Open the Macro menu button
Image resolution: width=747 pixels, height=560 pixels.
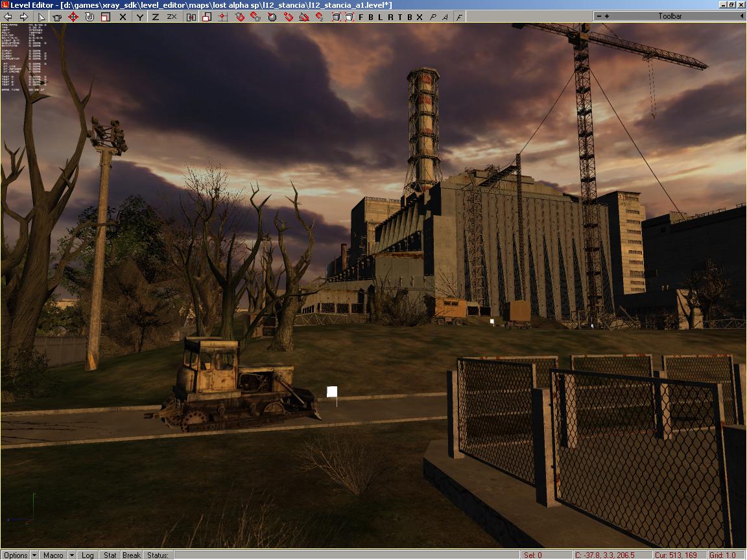53,555
